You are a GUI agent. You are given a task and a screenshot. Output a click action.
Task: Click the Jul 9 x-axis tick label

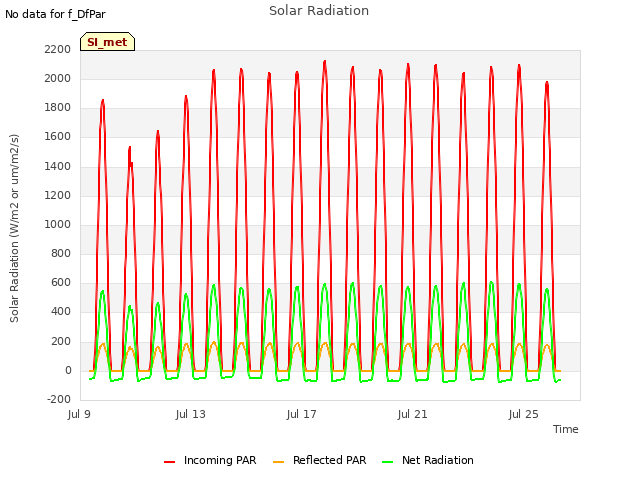pos(79,414)
